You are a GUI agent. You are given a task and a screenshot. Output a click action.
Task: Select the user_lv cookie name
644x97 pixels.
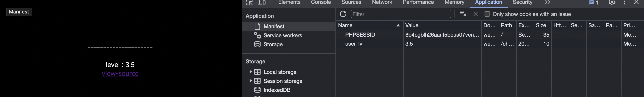pyautogui.click(x=353, y=44)
